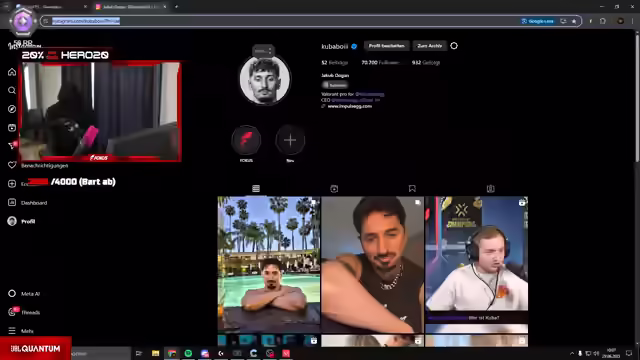Open the www.impulsegg.com bio link
This screenshot has width=640, height=360.
tap(349, 106)
